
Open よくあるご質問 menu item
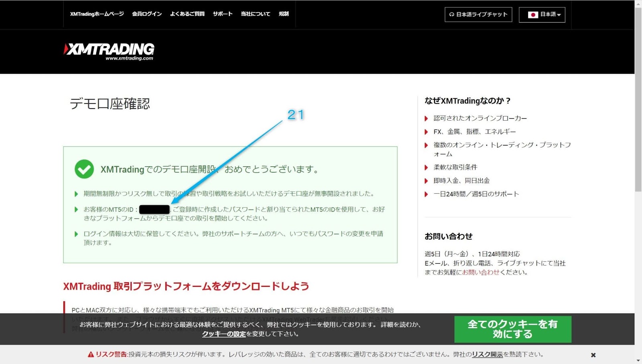(187, 14)
